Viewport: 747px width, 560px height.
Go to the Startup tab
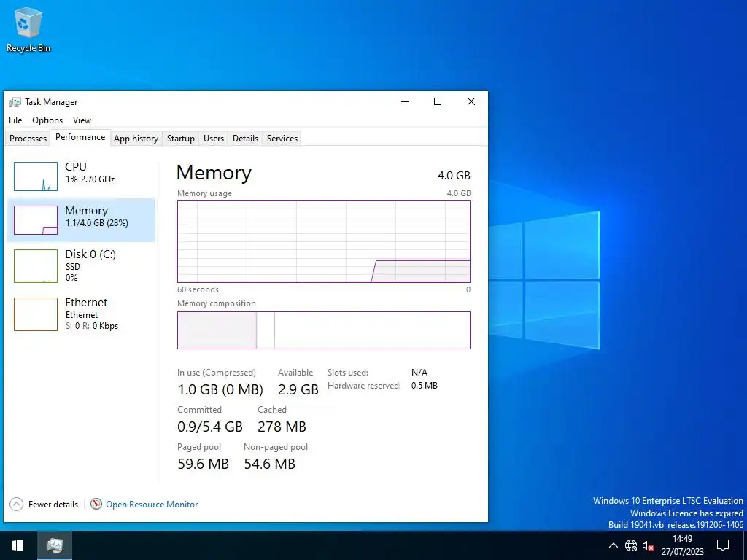coord(181,139)
